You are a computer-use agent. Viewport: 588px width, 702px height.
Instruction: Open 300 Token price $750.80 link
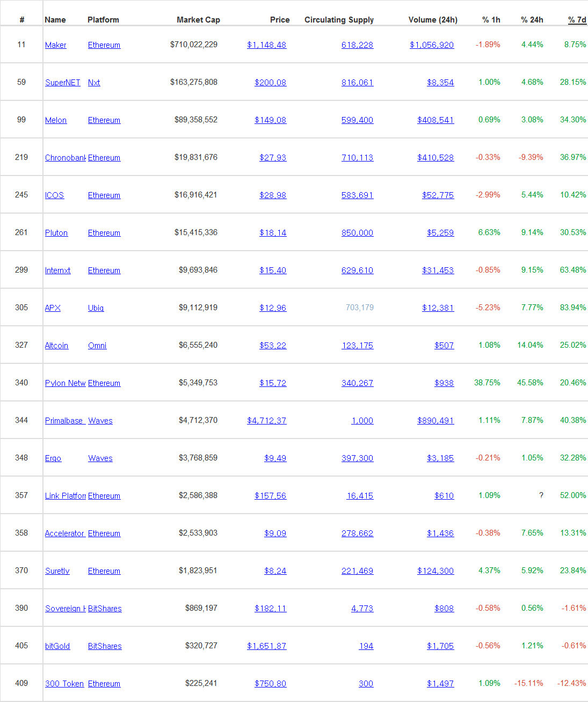tap(271, 684)
